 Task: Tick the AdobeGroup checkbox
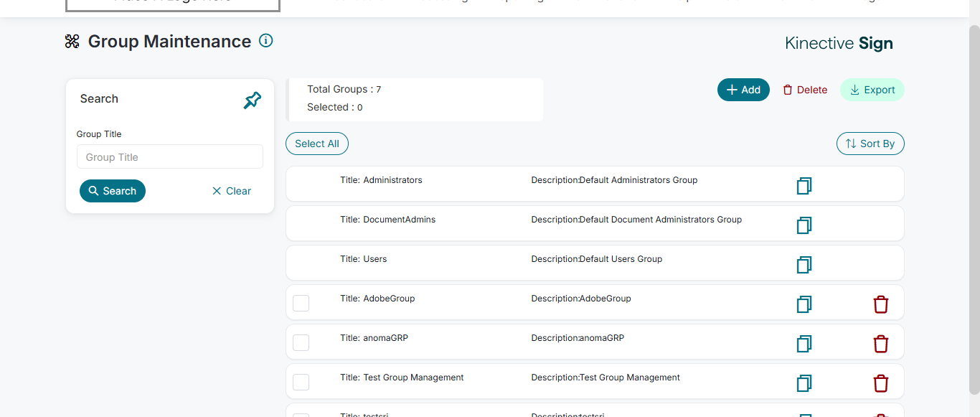tap(301, 303)
